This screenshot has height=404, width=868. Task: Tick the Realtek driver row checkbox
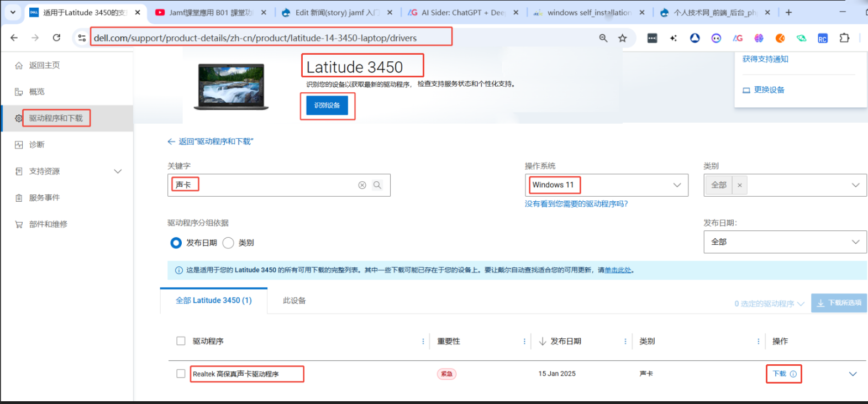[181, 374]
